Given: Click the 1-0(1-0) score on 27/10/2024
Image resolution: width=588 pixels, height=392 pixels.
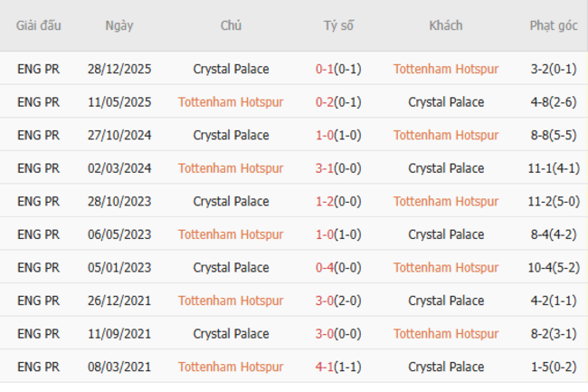Looking at the screenshot, I should point(338,135).
